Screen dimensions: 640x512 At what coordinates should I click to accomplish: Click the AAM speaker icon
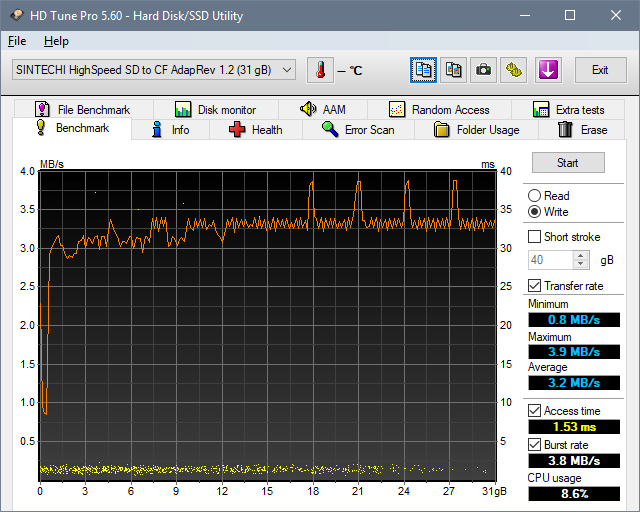[x=308, y=109]
